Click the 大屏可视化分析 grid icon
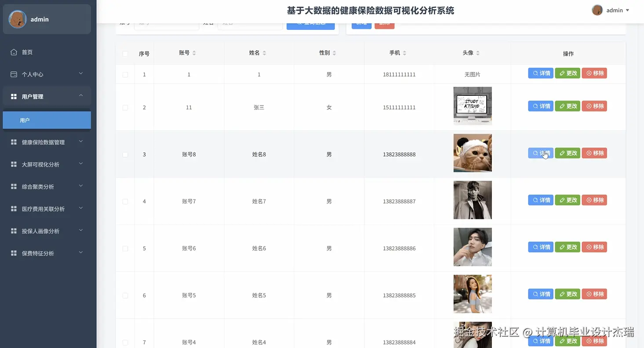 14,164
